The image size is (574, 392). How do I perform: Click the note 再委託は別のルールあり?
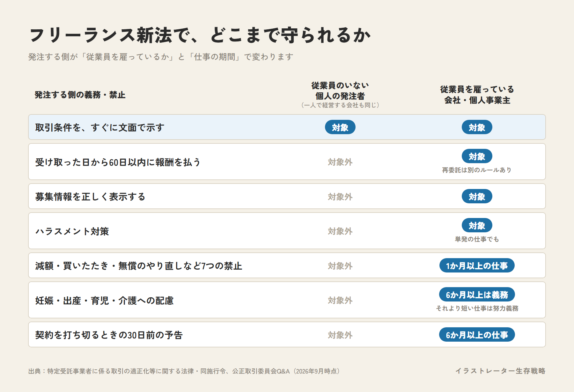477,170
